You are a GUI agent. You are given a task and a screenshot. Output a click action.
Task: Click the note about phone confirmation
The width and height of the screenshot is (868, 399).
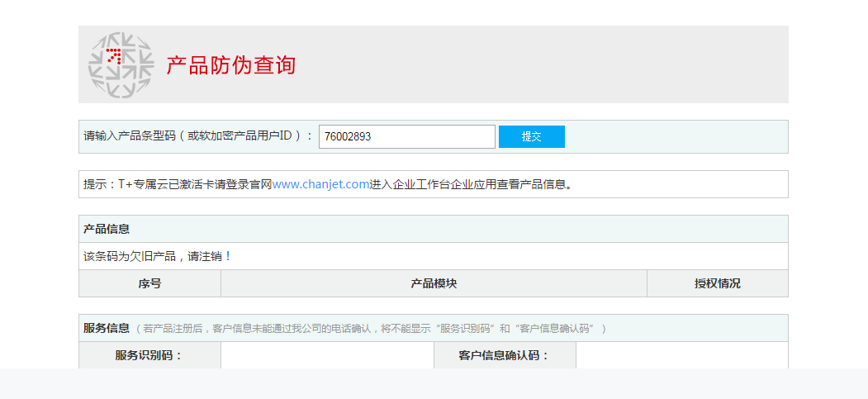click(371, 329)
